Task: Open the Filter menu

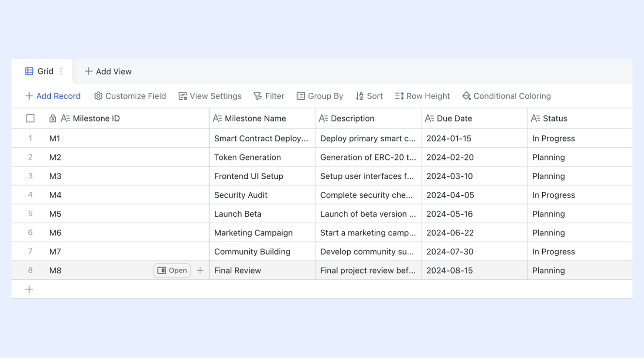Action: point(269,96)
